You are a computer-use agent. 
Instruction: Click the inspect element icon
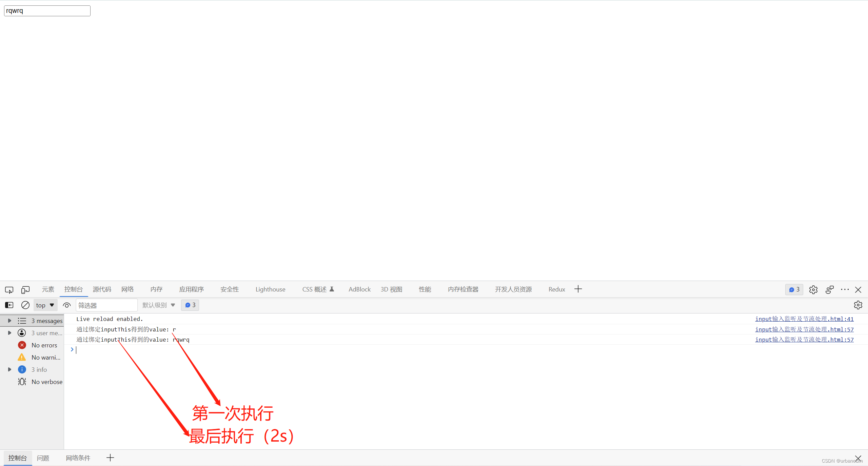[x=8, y=289]
